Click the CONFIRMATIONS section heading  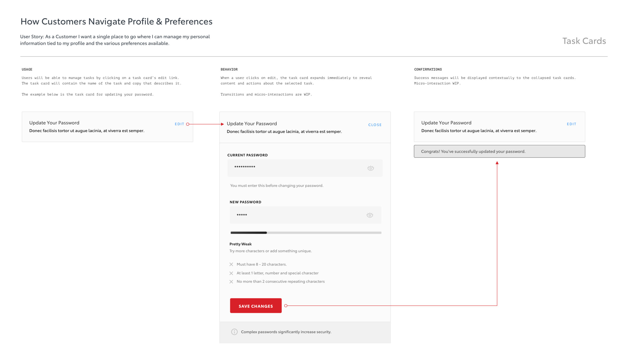(x=428, y=69)
